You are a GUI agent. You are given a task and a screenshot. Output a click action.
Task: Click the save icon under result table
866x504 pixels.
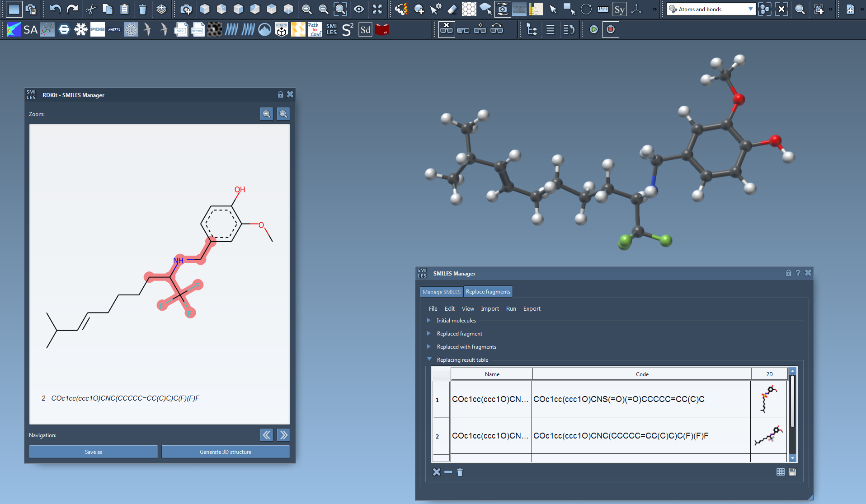[792, 472]
